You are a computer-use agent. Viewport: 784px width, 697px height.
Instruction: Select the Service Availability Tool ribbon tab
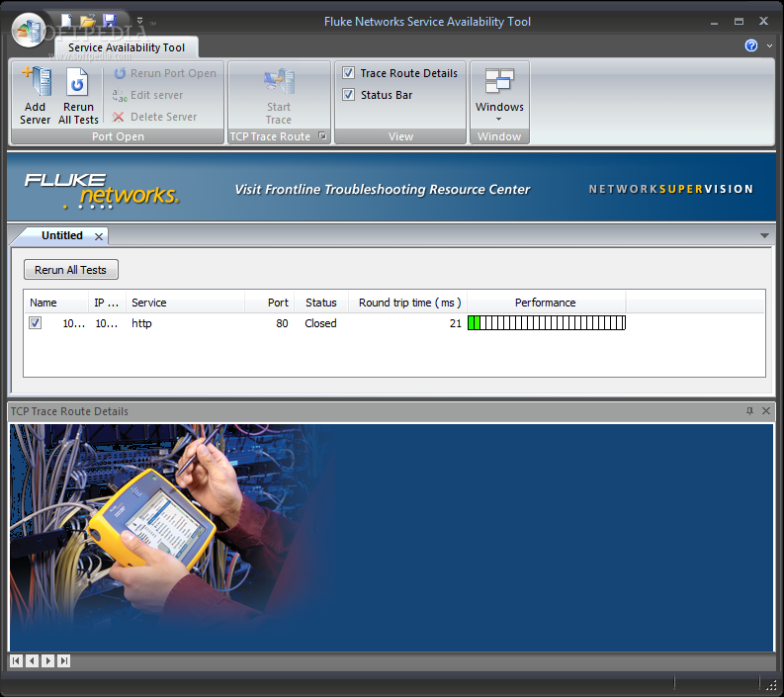point(127,47)
